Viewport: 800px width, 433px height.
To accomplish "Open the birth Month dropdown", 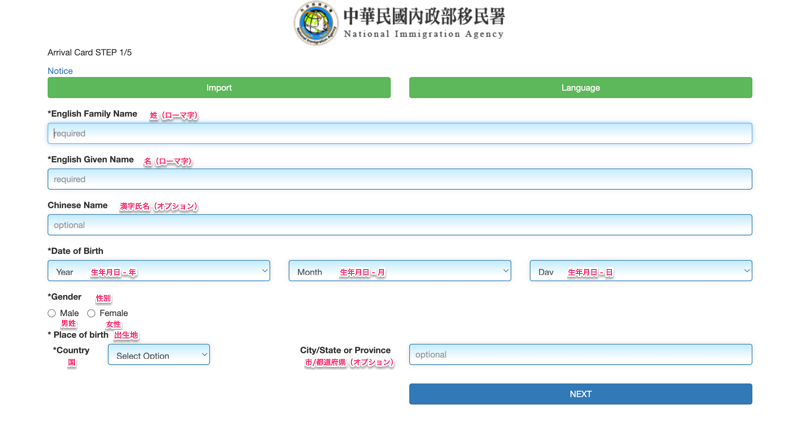I will tap(399, 271).
